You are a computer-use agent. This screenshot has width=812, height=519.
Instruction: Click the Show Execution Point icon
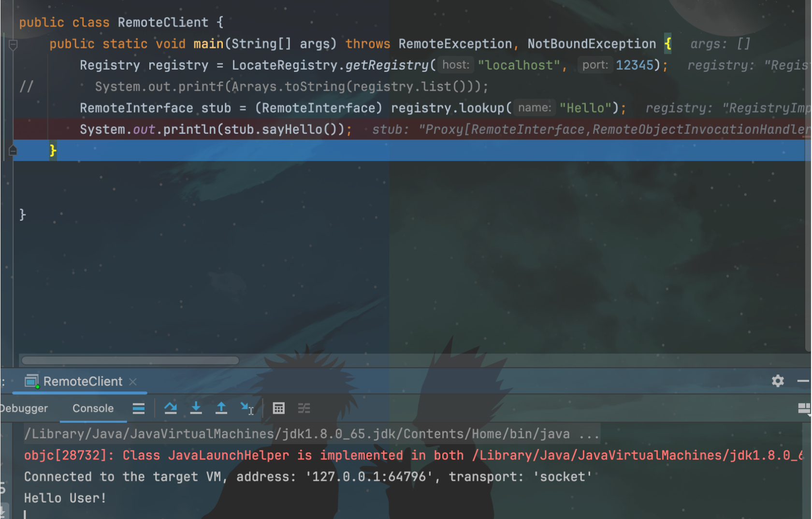click(x=139, y=408)
